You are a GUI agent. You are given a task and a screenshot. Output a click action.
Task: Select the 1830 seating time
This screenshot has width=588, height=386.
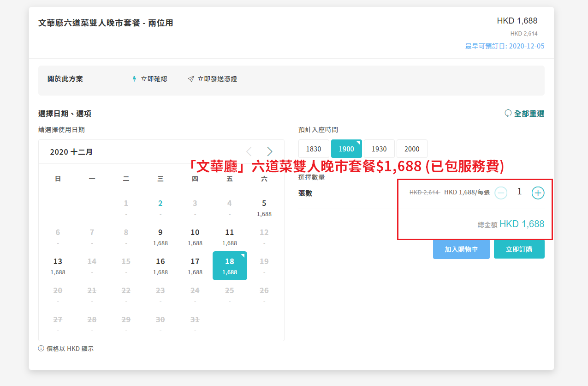pos(314,149)
